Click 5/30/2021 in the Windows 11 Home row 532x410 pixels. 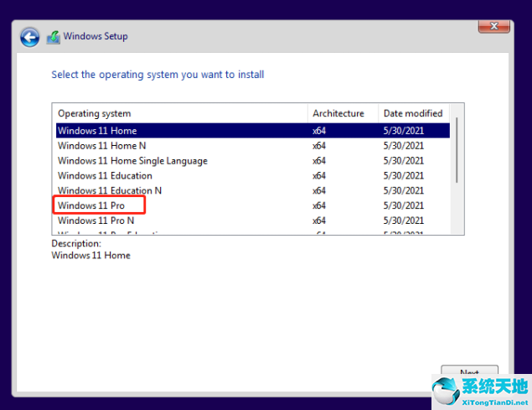click(404, 131)
